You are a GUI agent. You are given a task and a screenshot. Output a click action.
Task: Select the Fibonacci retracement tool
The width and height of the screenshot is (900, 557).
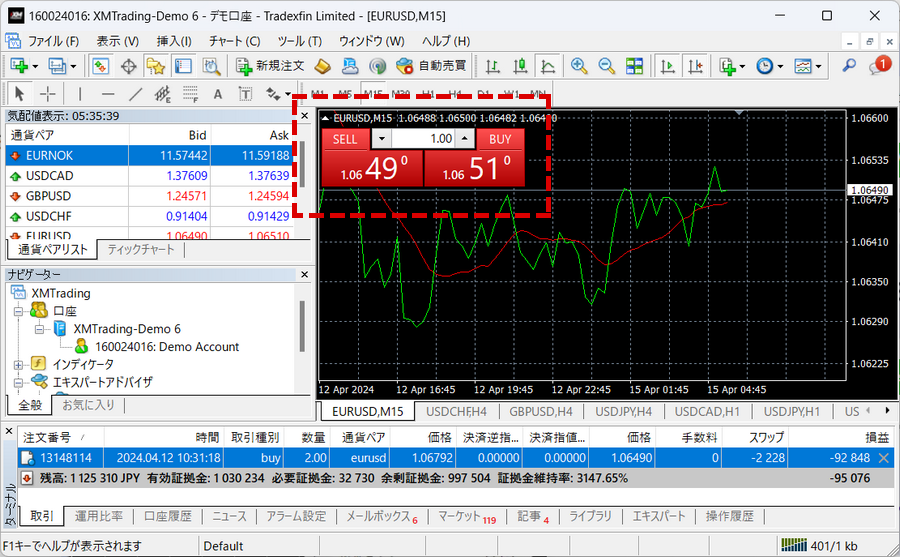190,94
